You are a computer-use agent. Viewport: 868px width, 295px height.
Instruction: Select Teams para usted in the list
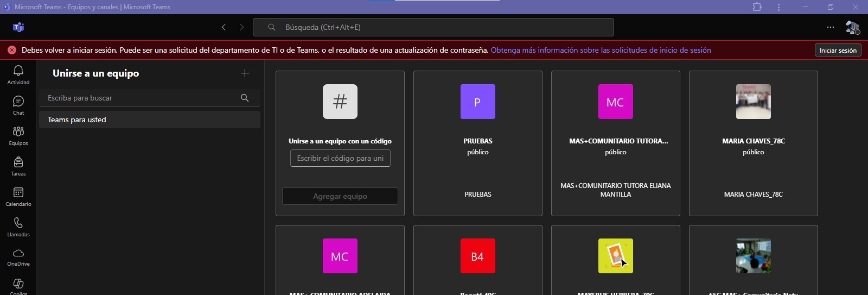pyautogui.click(x=150, y=120)
